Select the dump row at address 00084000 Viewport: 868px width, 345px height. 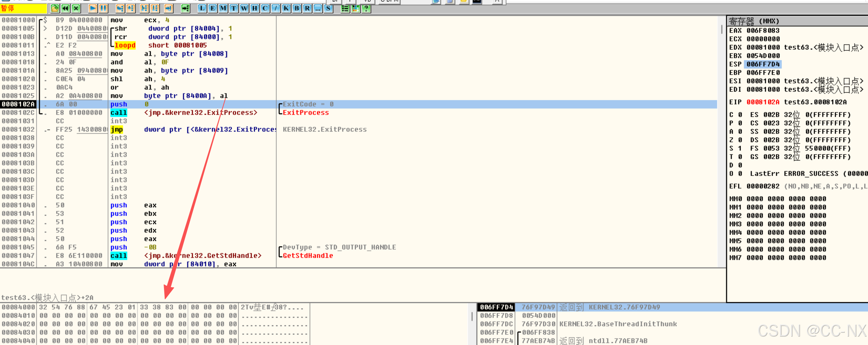pos(155,307)
